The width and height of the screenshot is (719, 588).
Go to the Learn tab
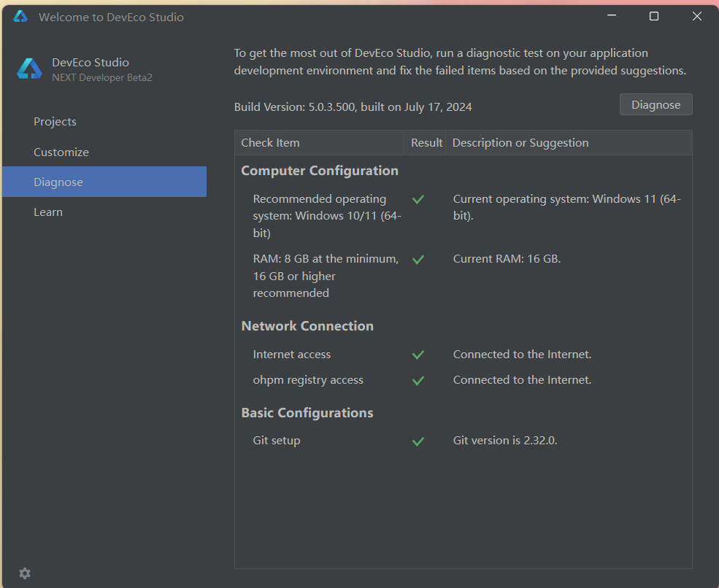(104, 212)
